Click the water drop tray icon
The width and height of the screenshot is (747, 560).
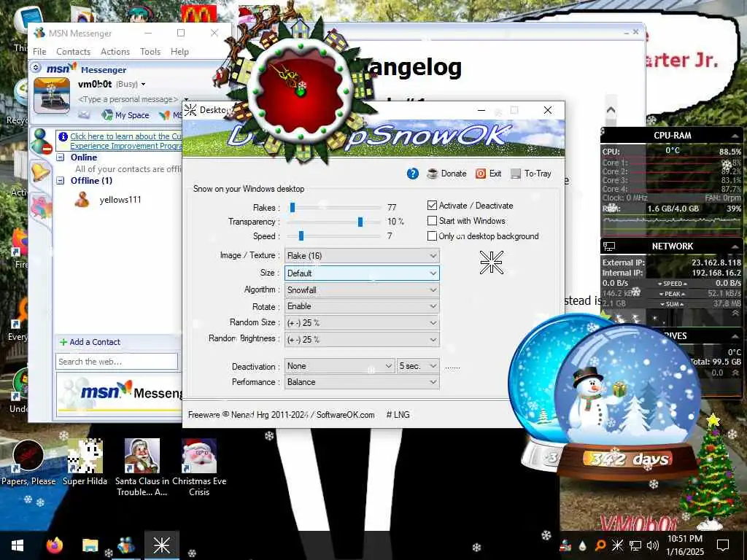[x=582, y=545]
